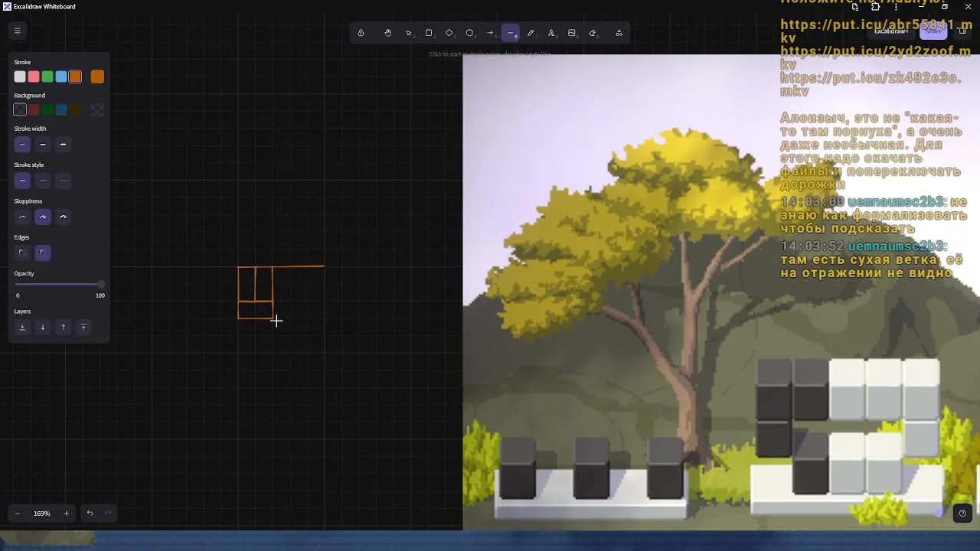Reset zoom by clicking 169%
Viewport: 980px width, 551px height.
42,514
